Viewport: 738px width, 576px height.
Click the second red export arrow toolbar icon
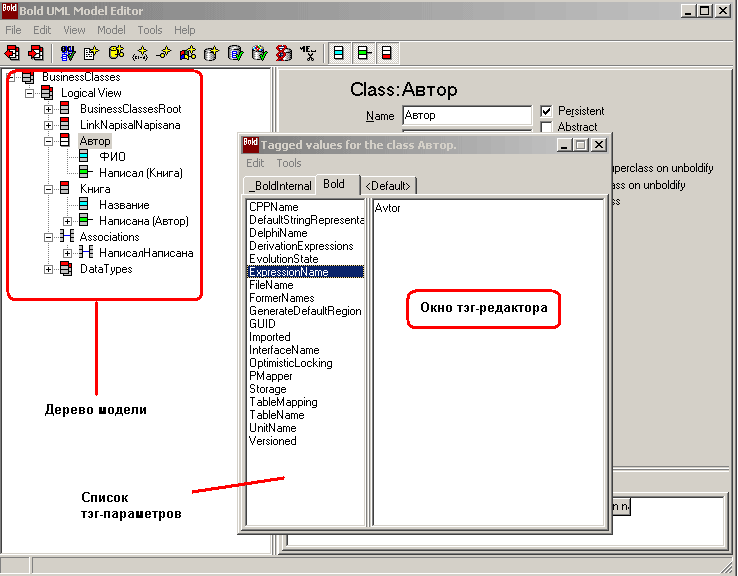tap(36, 53)
